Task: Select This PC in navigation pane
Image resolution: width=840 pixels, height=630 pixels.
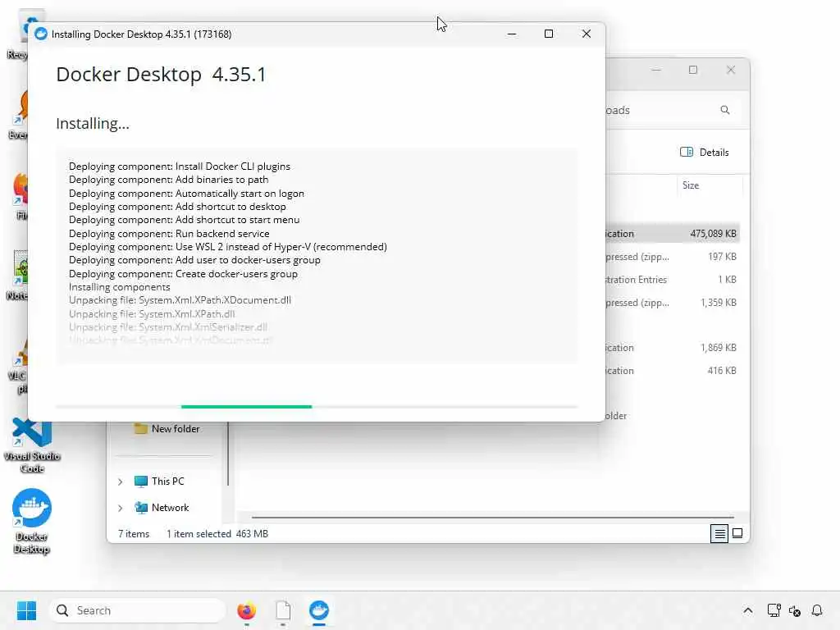Action: (167, 481)
